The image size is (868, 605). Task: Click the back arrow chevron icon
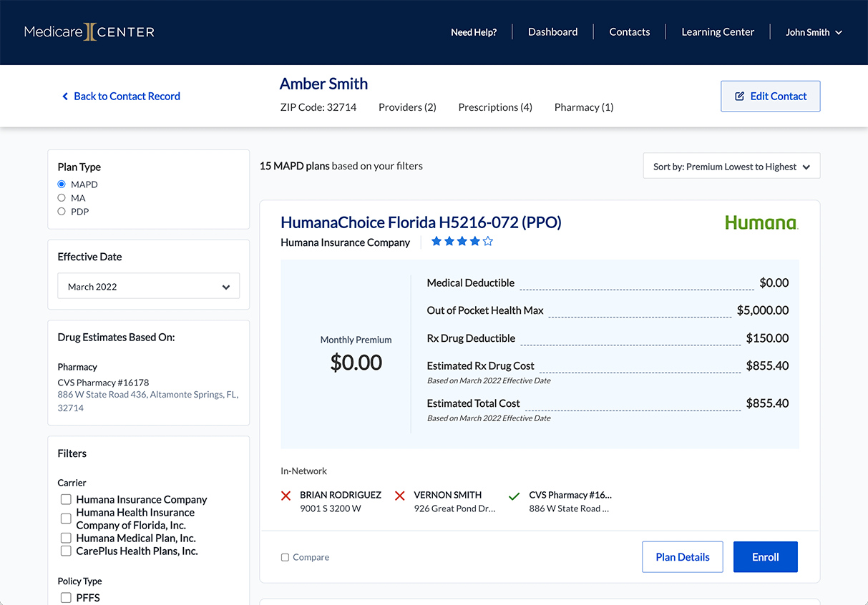tap(65, 97)
